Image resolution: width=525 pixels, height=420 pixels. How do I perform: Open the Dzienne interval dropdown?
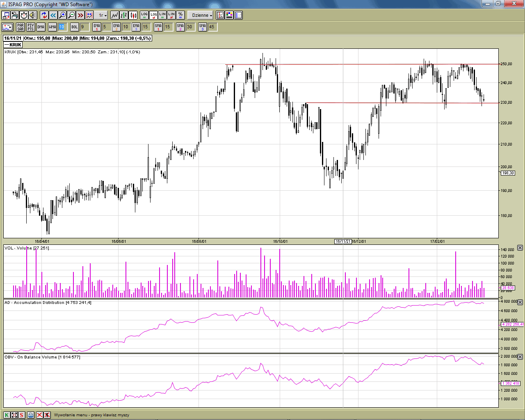202,15
